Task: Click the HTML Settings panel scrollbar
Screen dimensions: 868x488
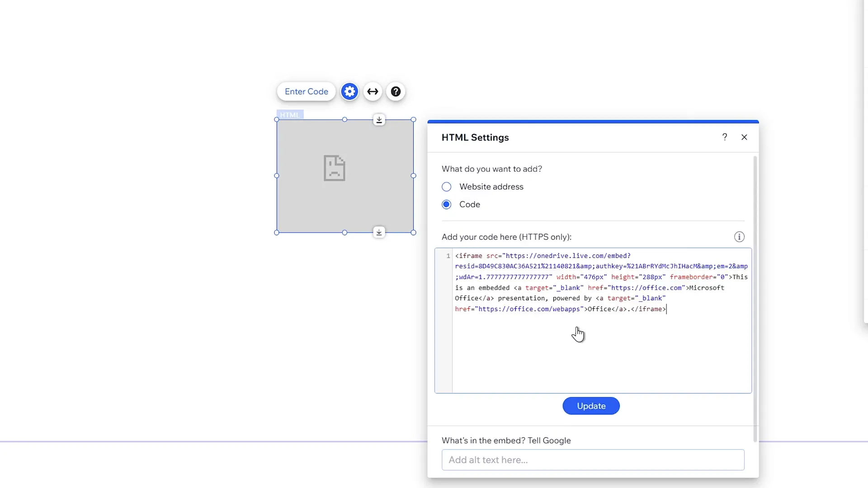Action: [x=755, y=298]
